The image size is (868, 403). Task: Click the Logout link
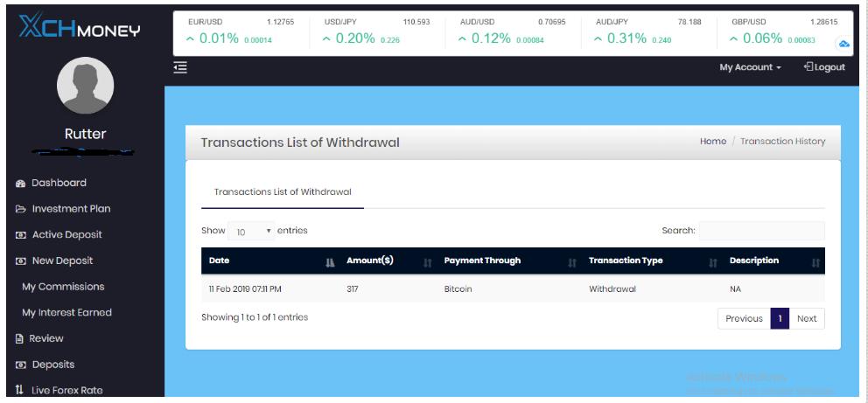click(824, 67)
